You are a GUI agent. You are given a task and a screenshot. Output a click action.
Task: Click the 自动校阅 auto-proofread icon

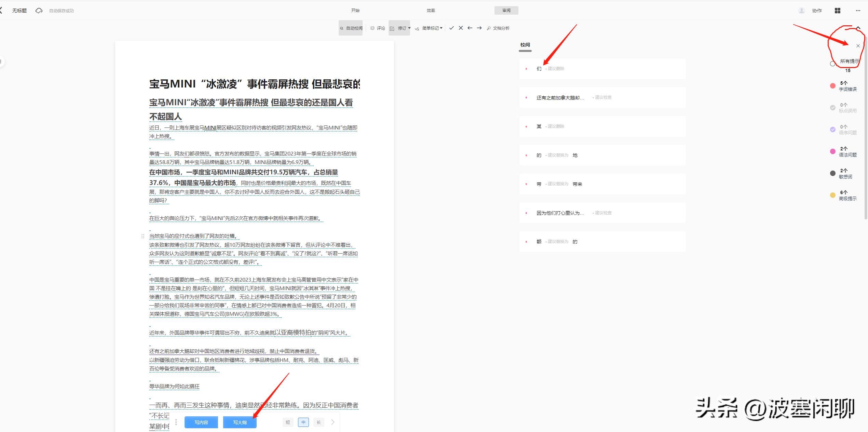pyautogui.click(x=342, y=28)
